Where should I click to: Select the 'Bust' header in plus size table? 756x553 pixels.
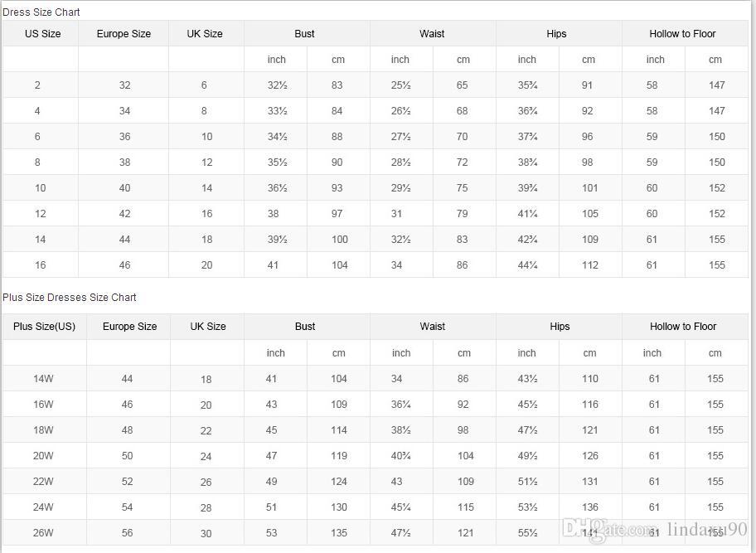(305, 327)
